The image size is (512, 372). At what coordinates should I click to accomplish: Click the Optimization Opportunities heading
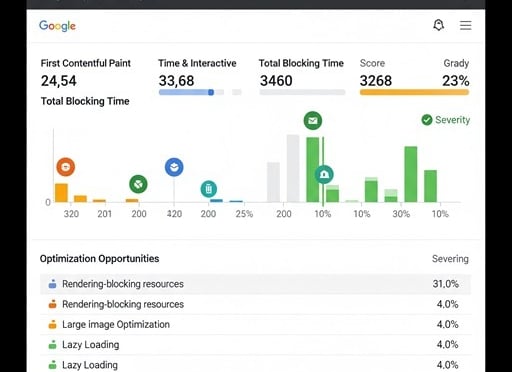[99, 259]
